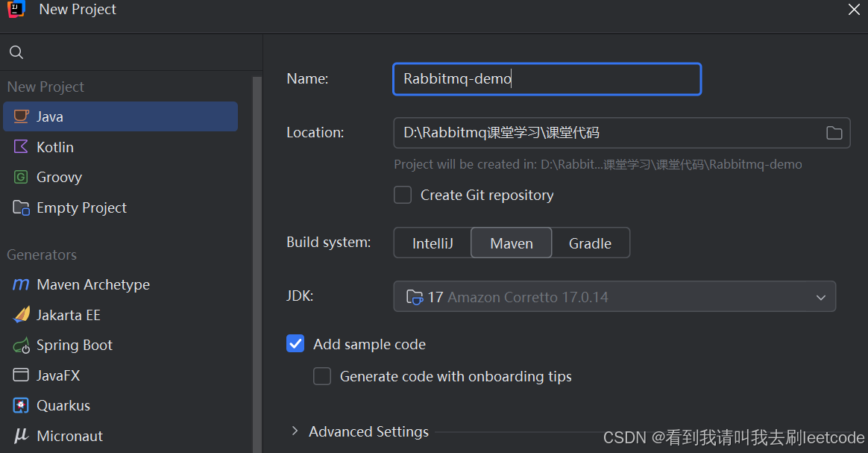Click the Advanced Settings label
The height and width of the screenshot is (453, 868).
point(368,431)
